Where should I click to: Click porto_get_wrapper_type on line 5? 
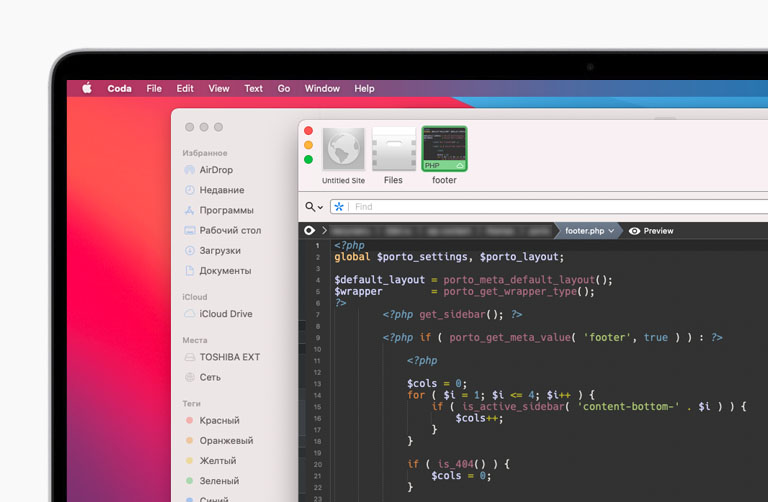point(510,291)
